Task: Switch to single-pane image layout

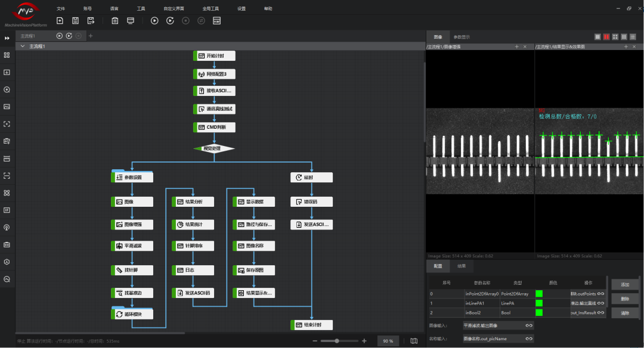Action: pos(597,37)
